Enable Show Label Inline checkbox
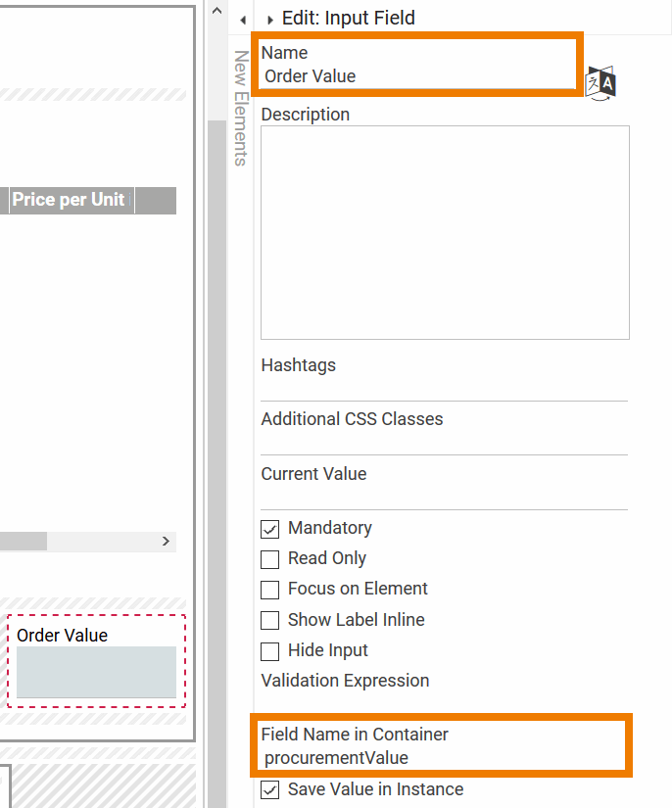672x808 pixels. click(270, 621)
